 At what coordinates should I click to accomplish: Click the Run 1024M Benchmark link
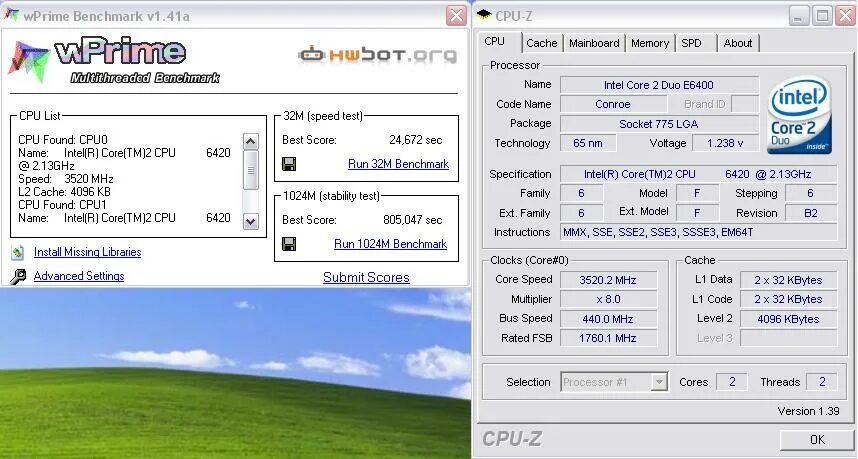(391, 244)
